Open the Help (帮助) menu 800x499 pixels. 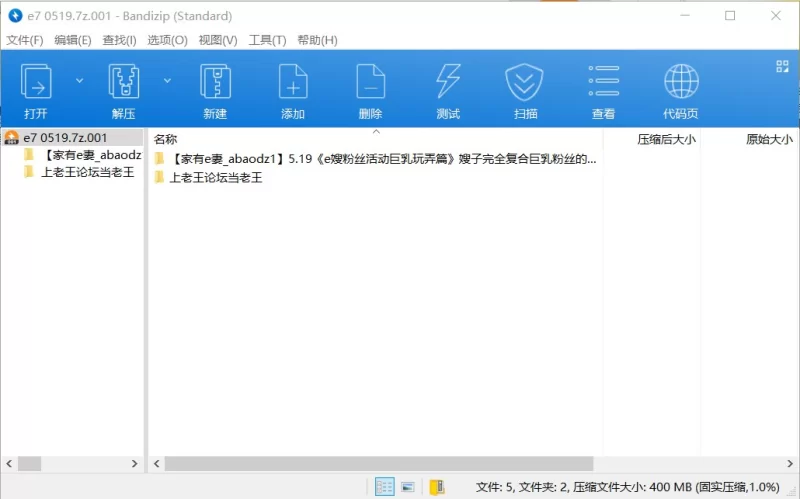[317, 40]
